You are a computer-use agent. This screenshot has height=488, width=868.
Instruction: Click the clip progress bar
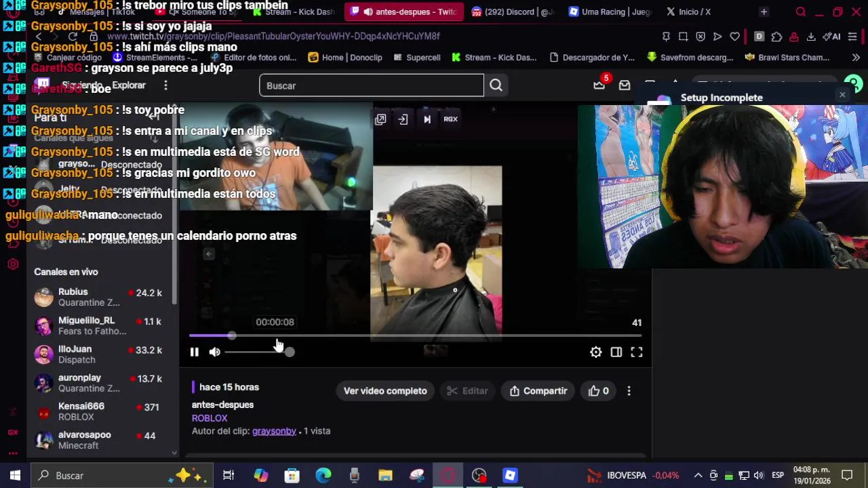[x=415, y=335]
